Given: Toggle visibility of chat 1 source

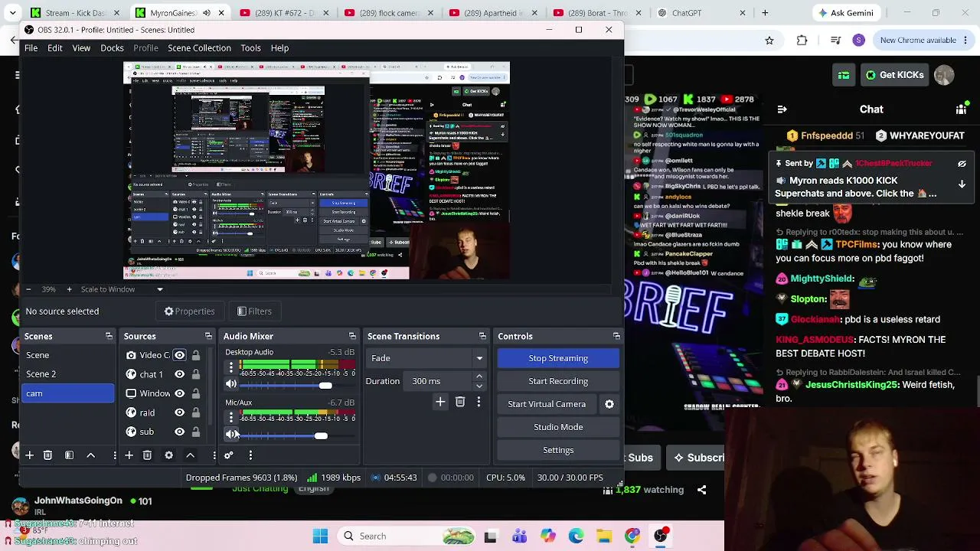Looking at the screenshot, I should pos(179,374).
